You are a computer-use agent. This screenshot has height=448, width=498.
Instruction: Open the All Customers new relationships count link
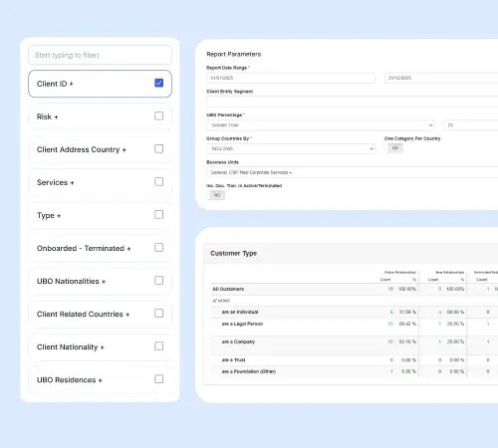(439, 289)
